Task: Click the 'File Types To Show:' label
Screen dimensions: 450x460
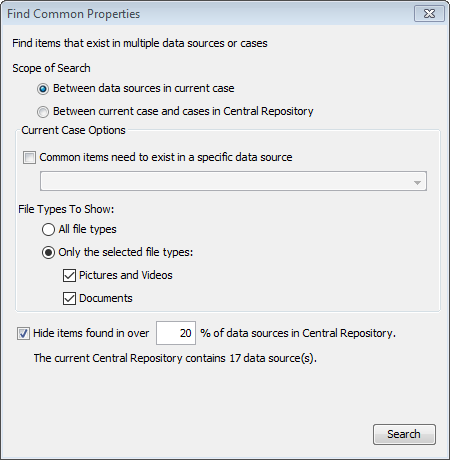Action: point(66,209)
